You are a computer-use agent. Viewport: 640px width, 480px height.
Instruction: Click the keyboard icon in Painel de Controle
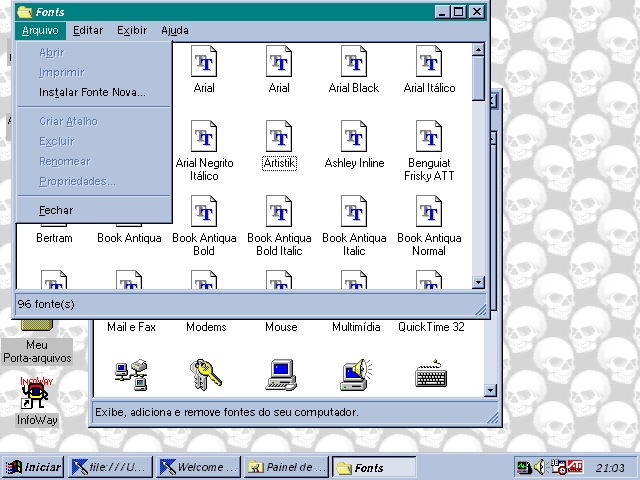(x=431, y=374)
